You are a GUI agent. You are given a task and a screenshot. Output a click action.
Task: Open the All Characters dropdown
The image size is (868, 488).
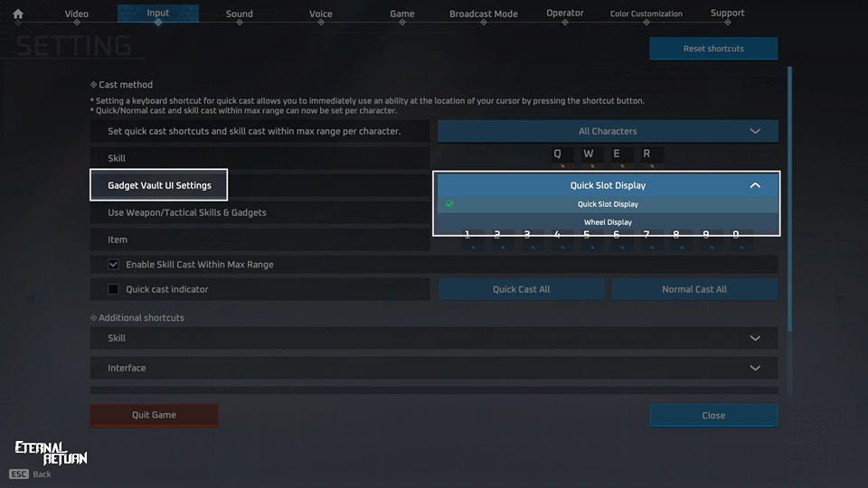pyautogui.click(x=608, y=131)
